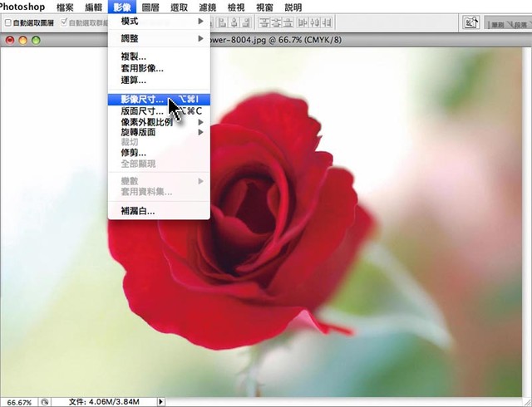Image resolution: width=532 pixels, height=407 pixels.
Task: Expand the 調整 submenu
Action: [x=158, y=38]
